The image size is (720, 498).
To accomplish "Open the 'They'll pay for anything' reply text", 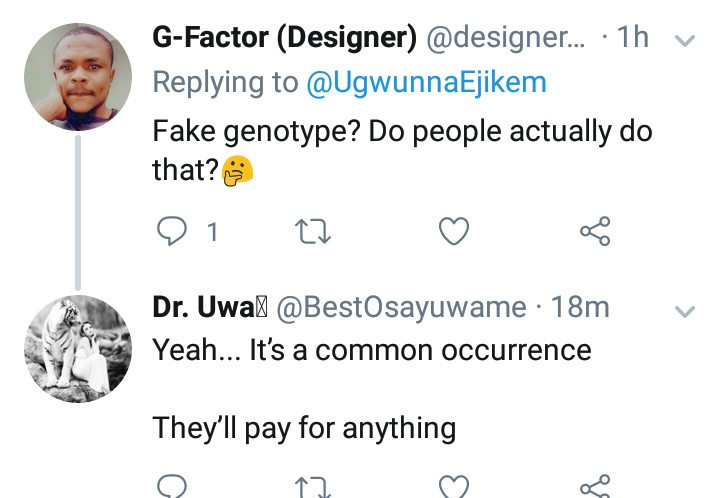I will pyautogui.click(x=304, y=428).
